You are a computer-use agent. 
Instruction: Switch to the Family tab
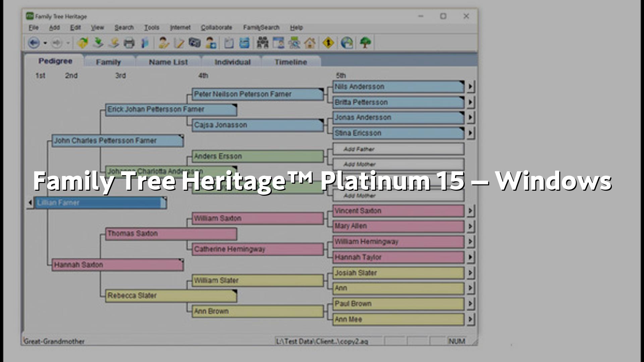[x=108, y=62]
